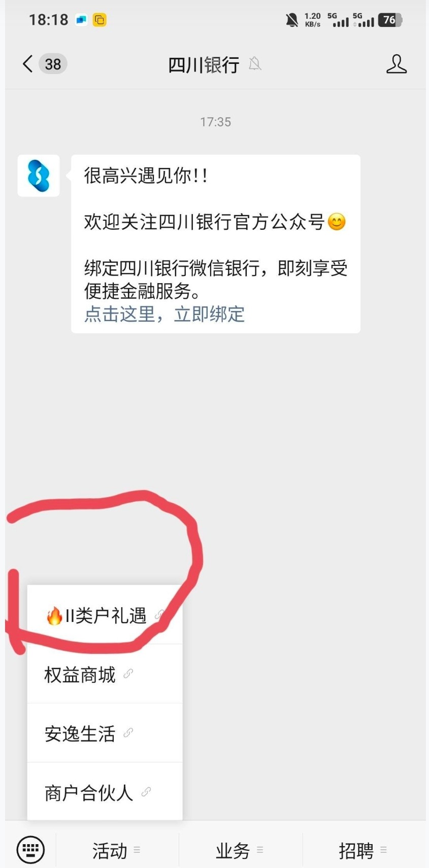Viewport: 429px width, 868px height.
Task: Tap the yellow copy icon in status bar
Action: [x=100, y=20]
